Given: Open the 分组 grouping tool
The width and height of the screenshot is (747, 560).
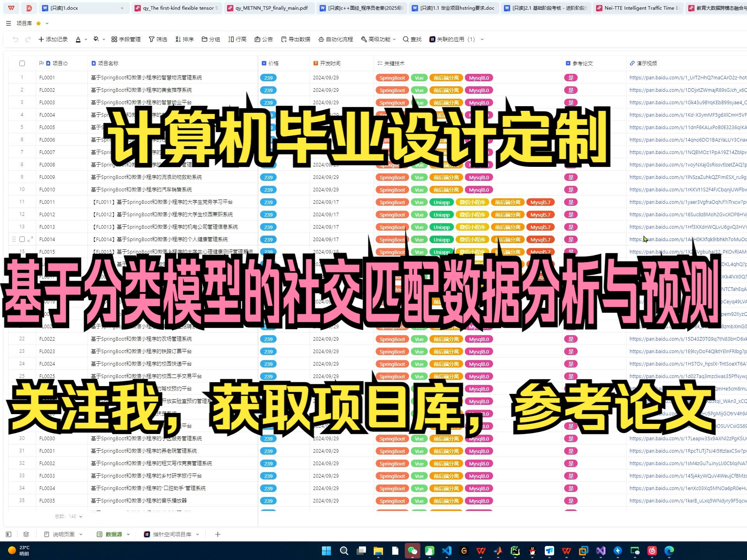Looking at the screenshot, I should pyautogui.click(x=211, y=39).
